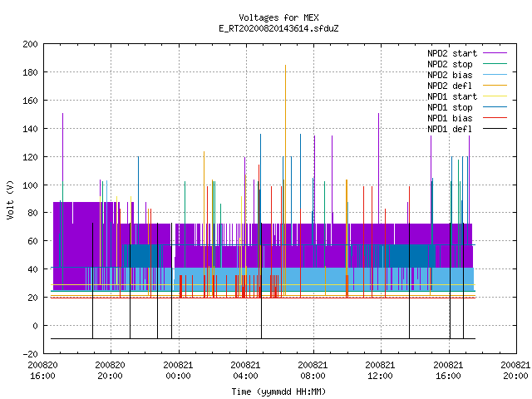The width and height of the screenshot is (532, 399).
Task: Click the "NPD1 start" legend label
Action: coord(452,96)
